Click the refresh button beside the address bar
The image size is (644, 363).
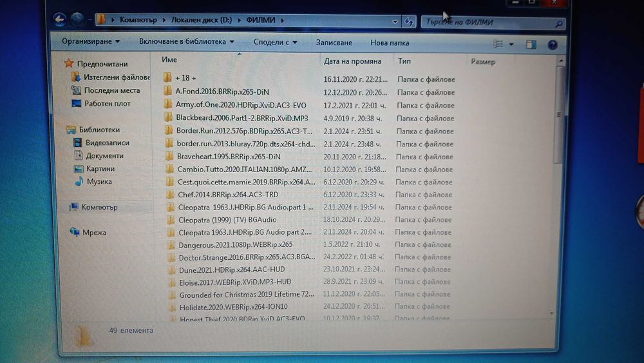tap(409, 22)
